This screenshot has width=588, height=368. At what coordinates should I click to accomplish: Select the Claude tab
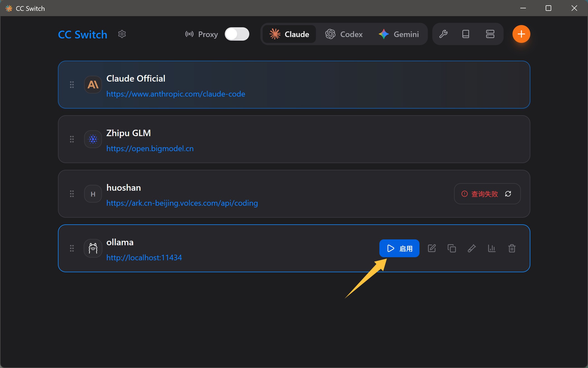point(289,34)
